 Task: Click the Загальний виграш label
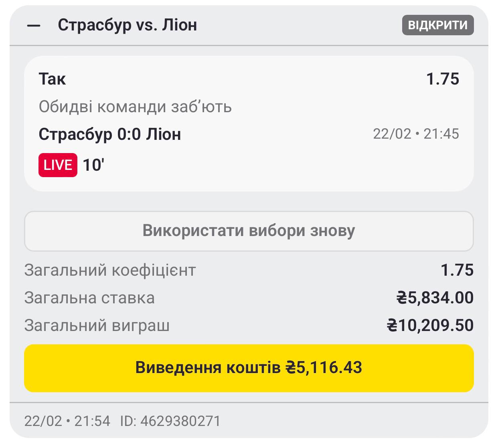[x=97, y=325]
